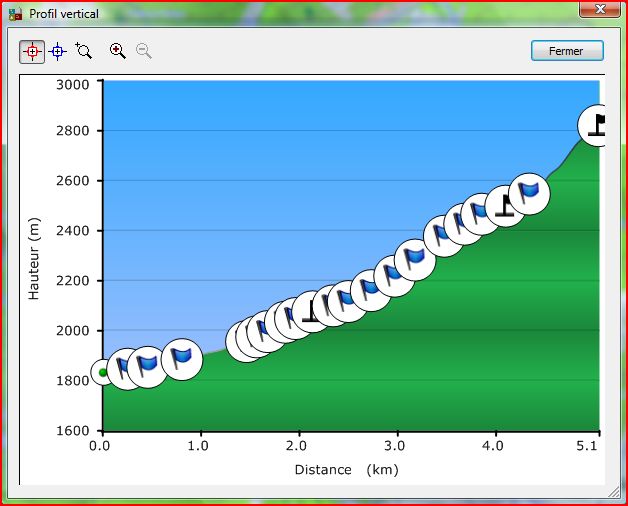Click the black flag waypoint near 2.1 km

click(312, 313)
